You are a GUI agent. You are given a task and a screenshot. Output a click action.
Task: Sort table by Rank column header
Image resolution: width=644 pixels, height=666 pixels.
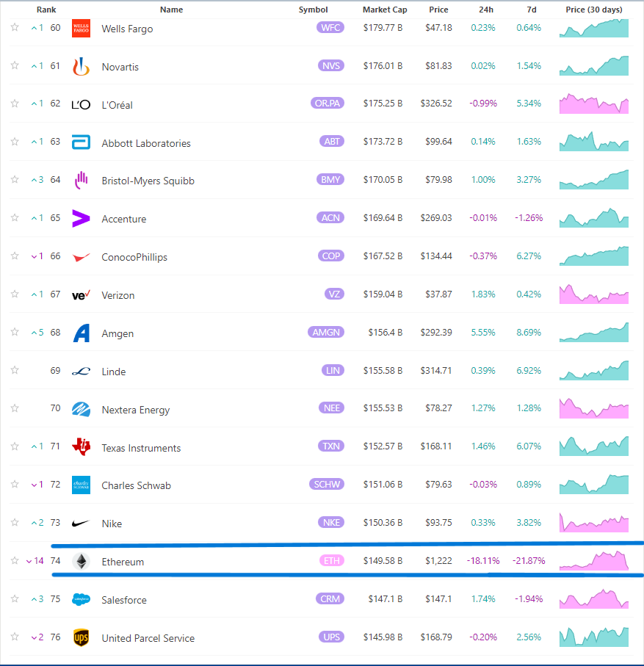[x=46, y=10]
